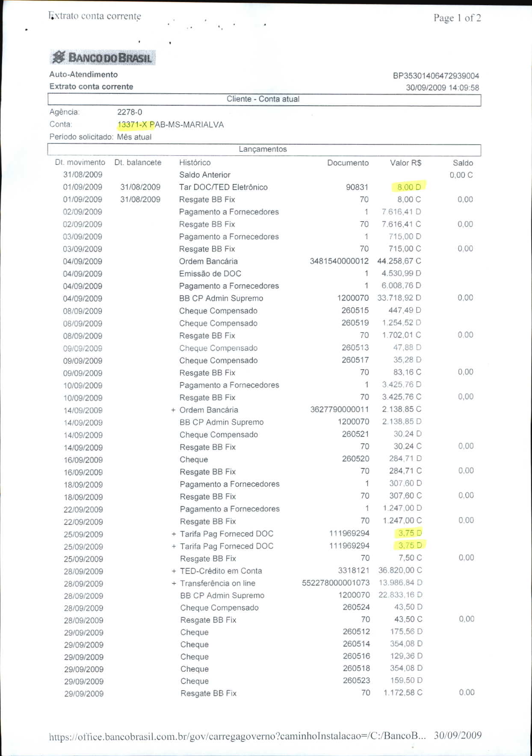
Task: Click the footer date 30/09/2009
Action: 458,735
